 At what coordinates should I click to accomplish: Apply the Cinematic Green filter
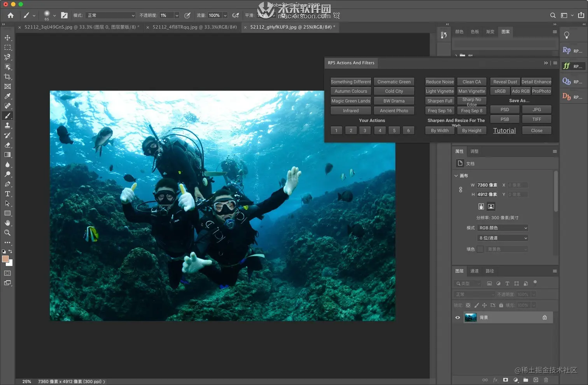[394, 82]
